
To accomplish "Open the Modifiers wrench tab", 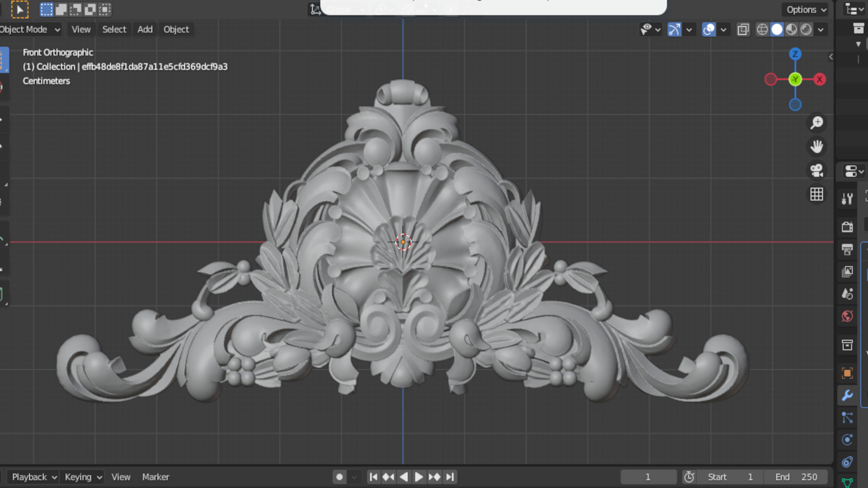I will [x=847, y=395].
